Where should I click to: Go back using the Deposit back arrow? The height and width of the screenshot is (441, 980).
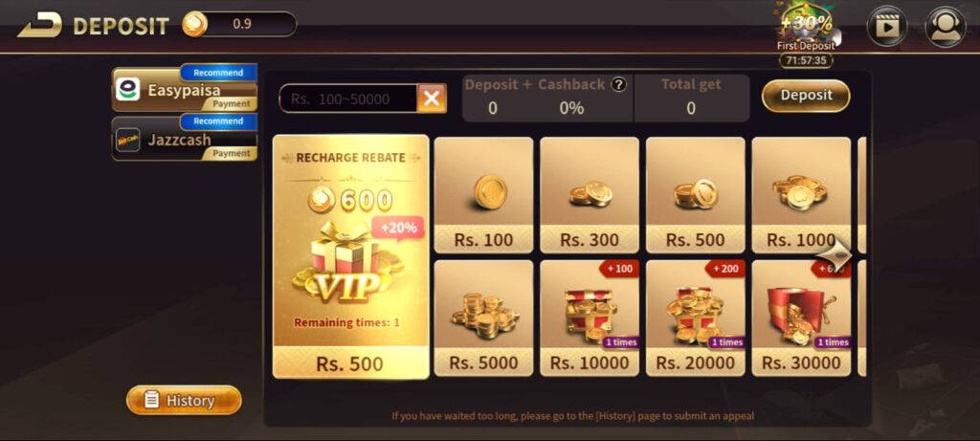point(40,25)
